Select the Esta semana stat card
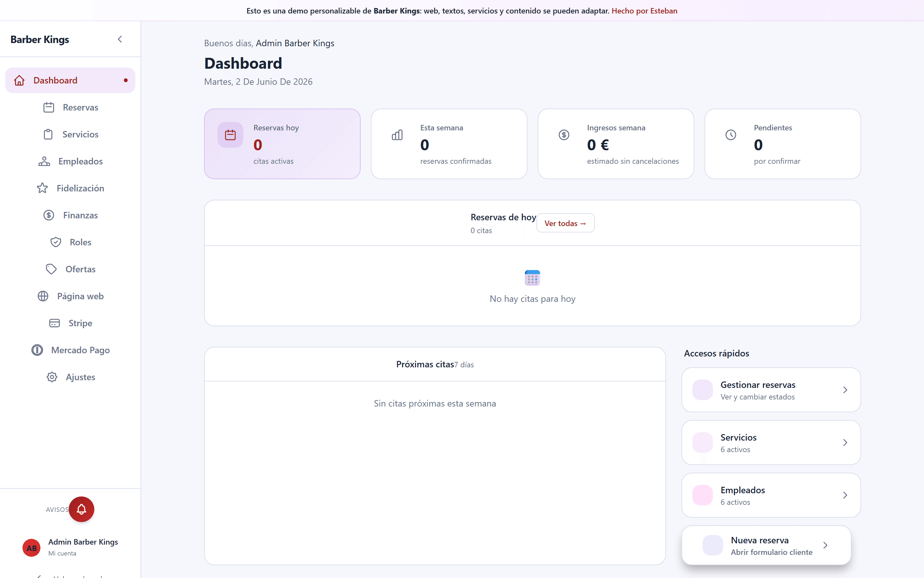This screenshot has height=578, width=924. (x=449, y=144)
